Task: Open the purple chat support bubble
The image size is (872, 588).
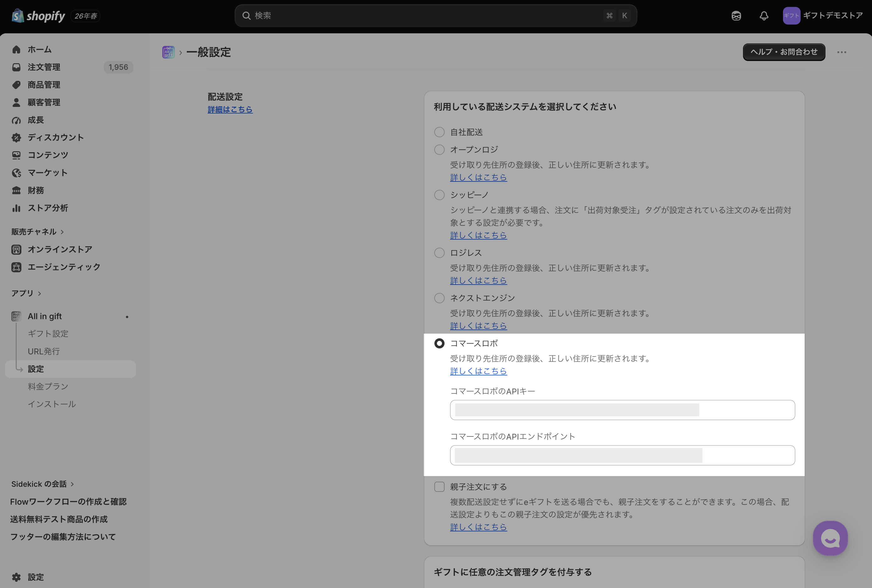Action: tap(830, 538)
